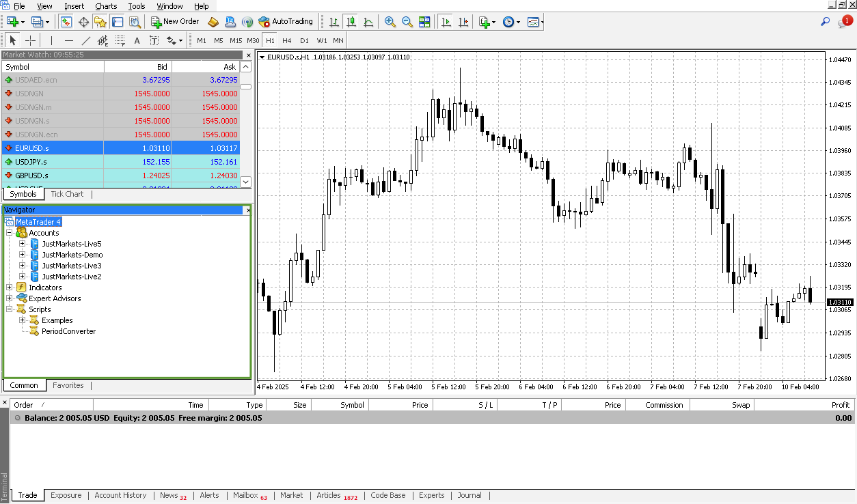This screenshot has height=504, width=857.
Task: Switch to the Account History tab
Action: tap(120, 495)
